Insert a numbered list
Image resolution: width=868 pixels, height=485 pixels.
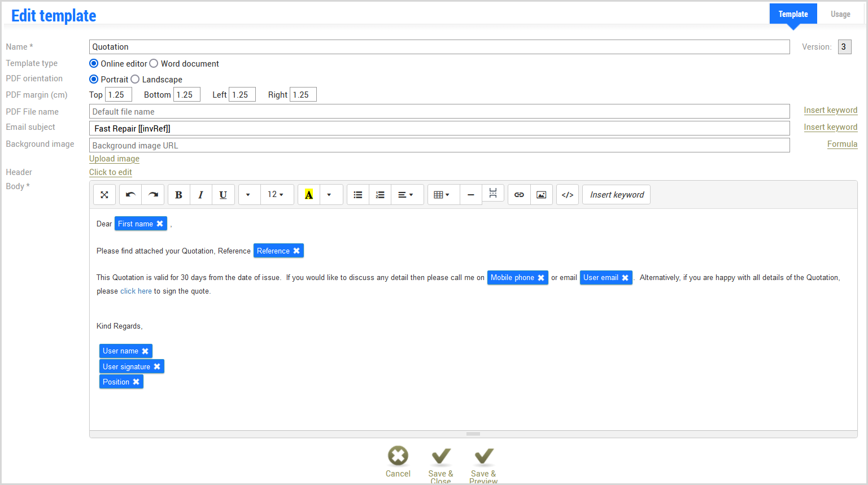click(x=380, y=195)
